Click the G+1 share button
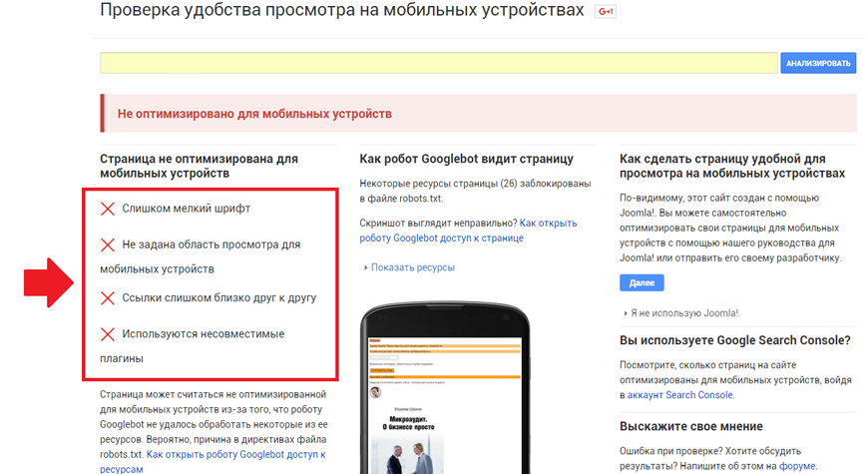Image resolution: width=868 pixels, height=474 pixels. coord(605,11)
